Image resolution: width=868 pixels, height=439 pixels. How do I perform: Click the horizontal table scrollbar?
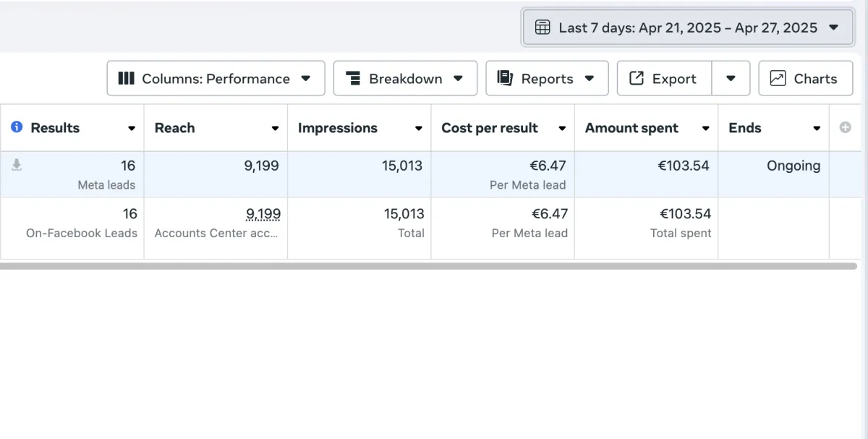pos(428,266)
